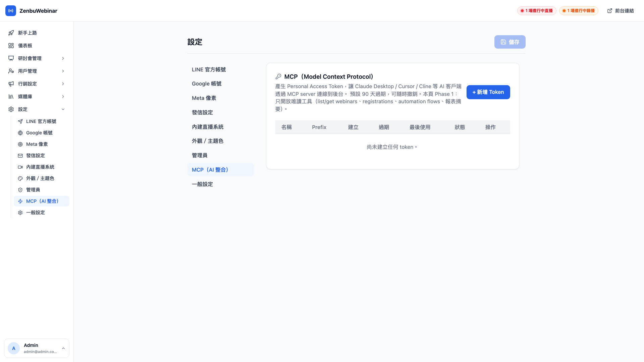Select the MCP（AI 整合）settings tab
Viewport: 644px width, 362px height.
pyautogui.click(x=221, y=170)
